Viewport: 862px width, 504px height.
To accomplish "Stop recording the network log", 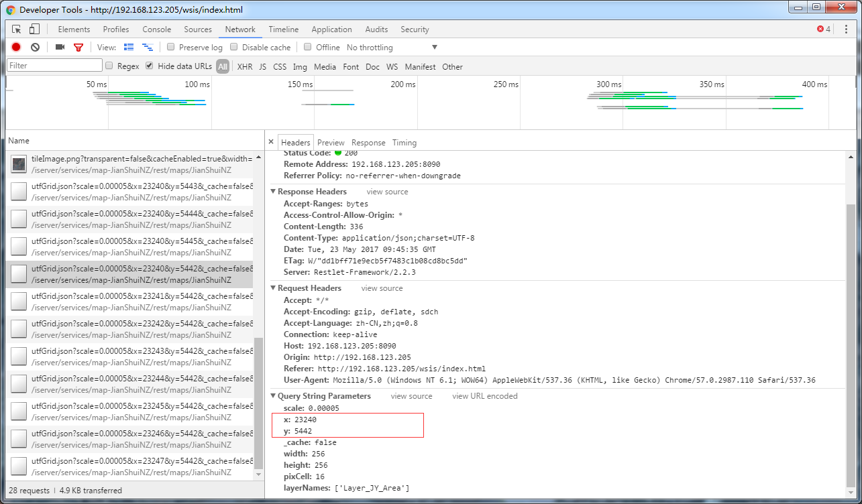I will click(16, 48).
